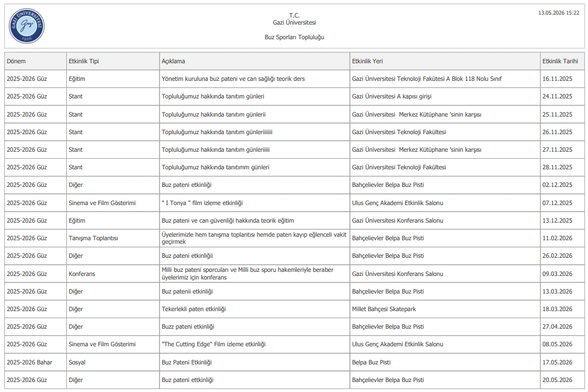Select 'Teknoloji Fakütesi A Blok 118' location
This screenshot has height=392, width=588.
445,79
